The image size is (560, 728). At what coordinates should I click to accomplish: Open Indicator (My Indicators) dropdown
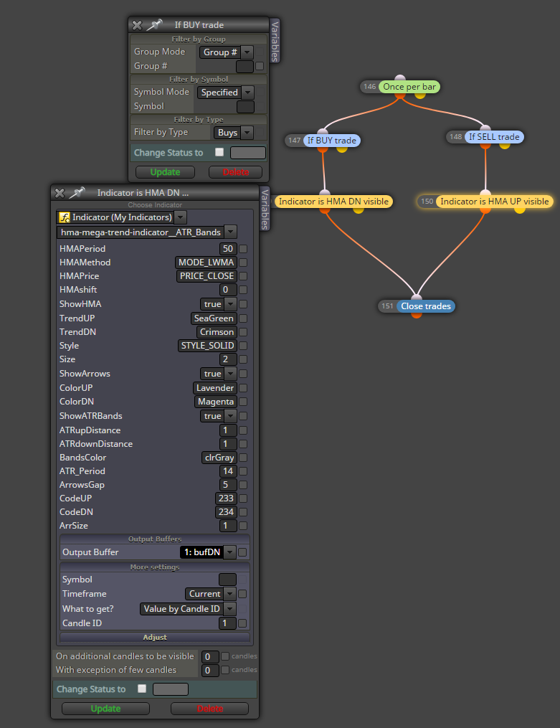pos(181,217)
